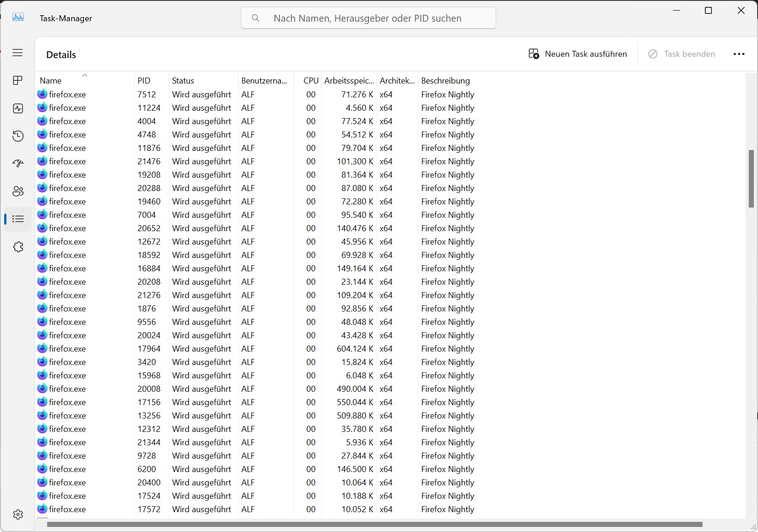
Task: Sort by the CPU column header
Action: pos(310,81)
